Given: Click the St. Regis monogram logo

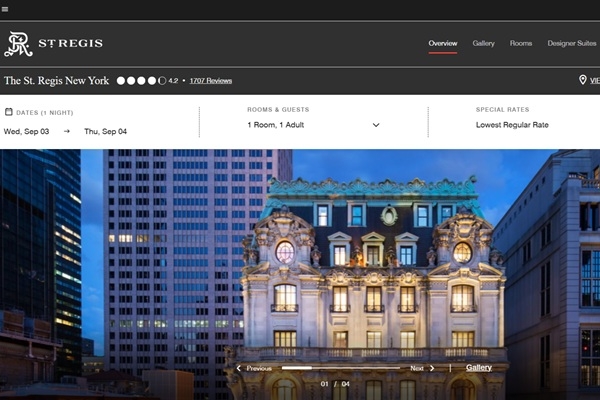Looking at the screenshot, I should pos(18,44).
